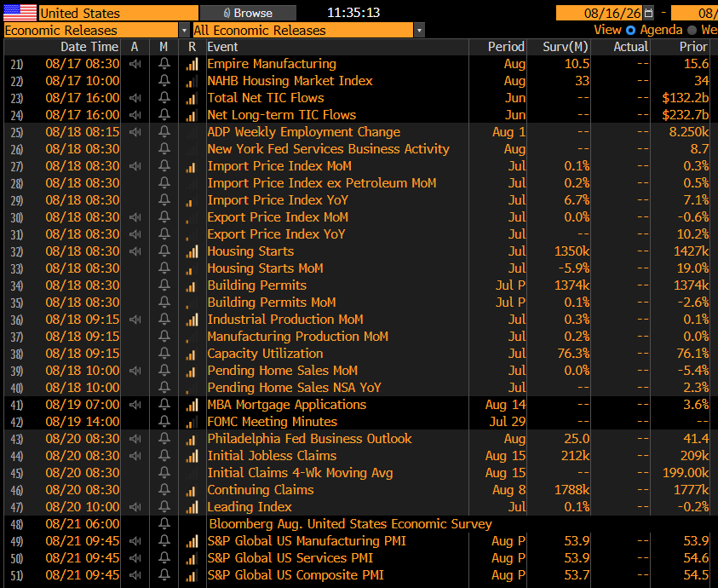Select the Agenda view radio button
The width and height of the screenshot is (718, 588).
pos(630,30)
